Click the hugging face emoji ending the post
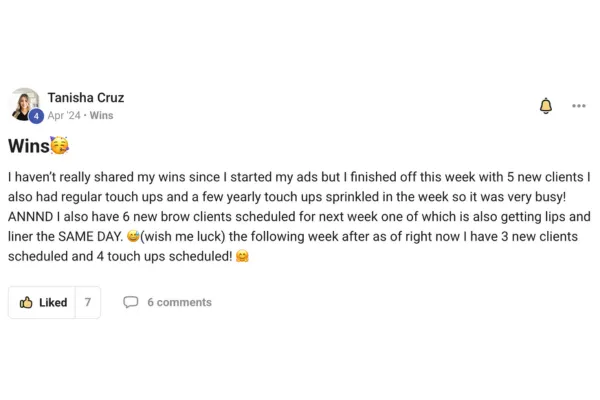The image size is (600, 400). click(x=242, y=256)
